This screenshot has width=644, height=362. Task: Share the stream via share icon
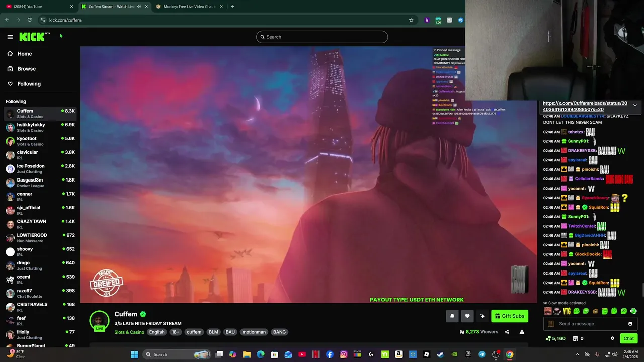(507, 332)
